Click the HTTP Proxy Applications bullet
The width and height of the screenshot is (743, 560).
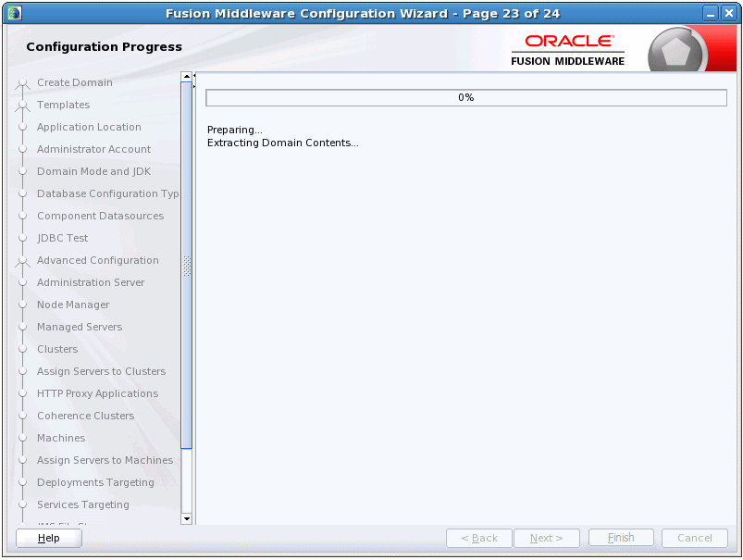(x=22, y=393)
